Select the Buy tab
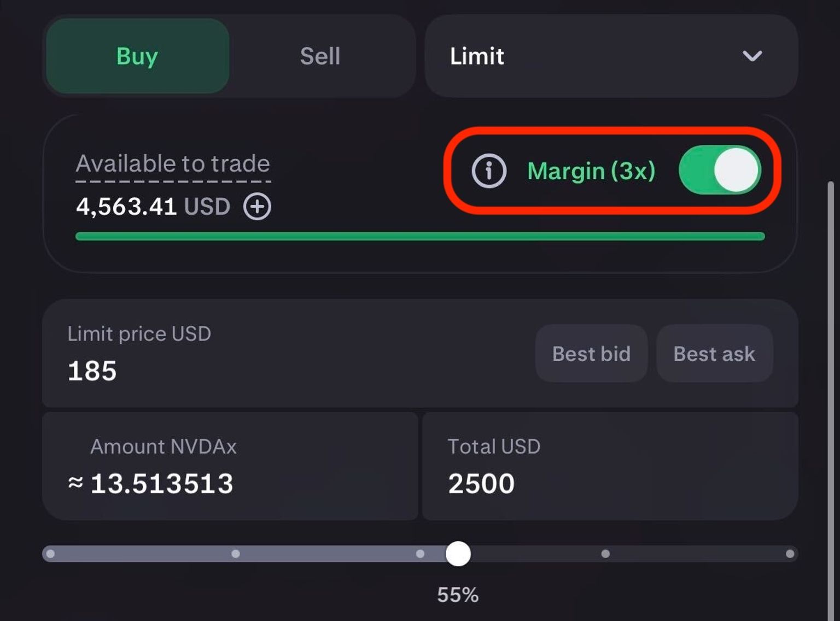Screen dimensions: 840x621 pos(137,56)
